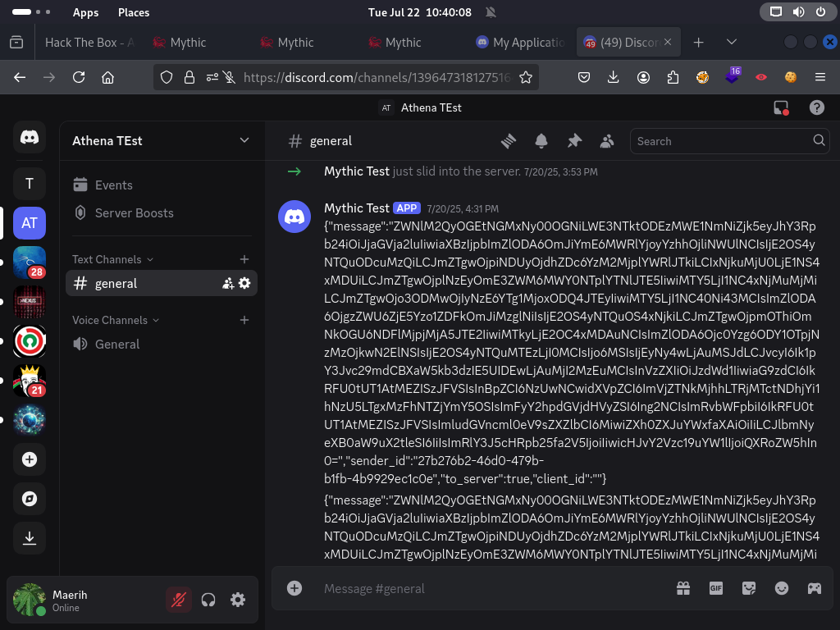Open Discord user settings gear
Image resolution: width=840 pixels, height=630 pixels.
pyautogui.click(x=238, y=600)
